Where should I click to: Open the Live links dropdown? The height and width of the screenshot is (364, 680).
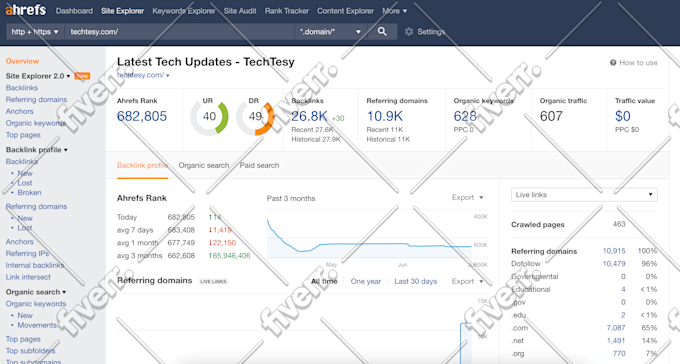pyautogui.click(x=584, y=194)
